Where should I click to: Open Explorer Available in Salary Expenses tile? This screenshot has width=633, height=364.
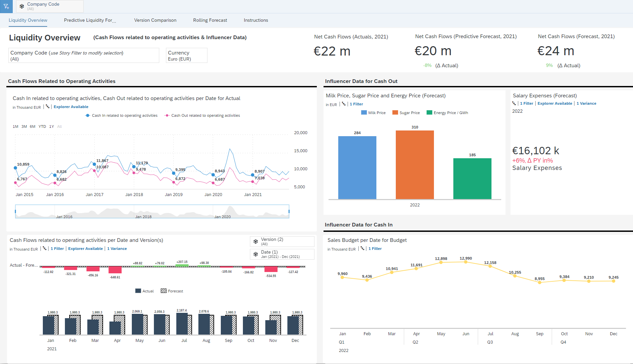pyautogui.click(x=555, y=103)
